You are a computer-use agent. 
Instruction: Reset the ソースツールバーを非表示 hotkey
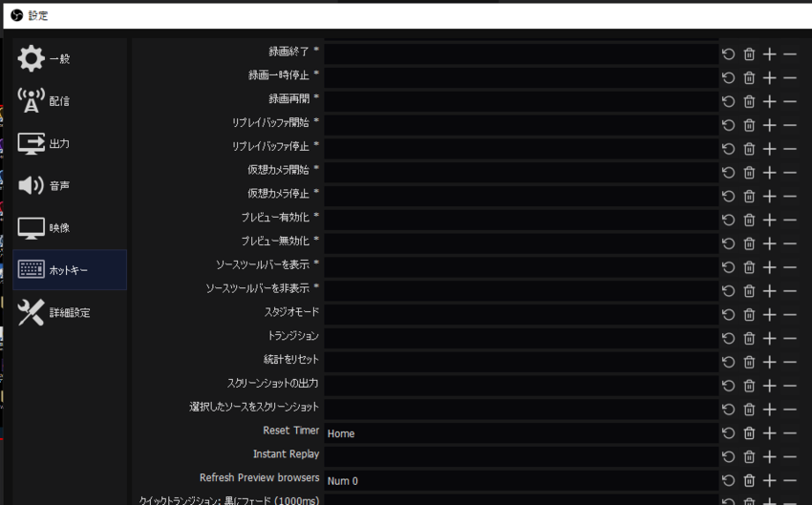tap(729, 291)
